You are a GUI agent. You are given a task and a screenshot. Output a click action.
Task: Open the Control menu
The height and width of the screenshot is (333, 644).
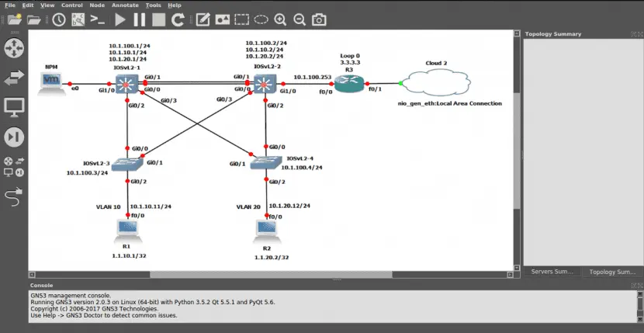pos(72,5)
